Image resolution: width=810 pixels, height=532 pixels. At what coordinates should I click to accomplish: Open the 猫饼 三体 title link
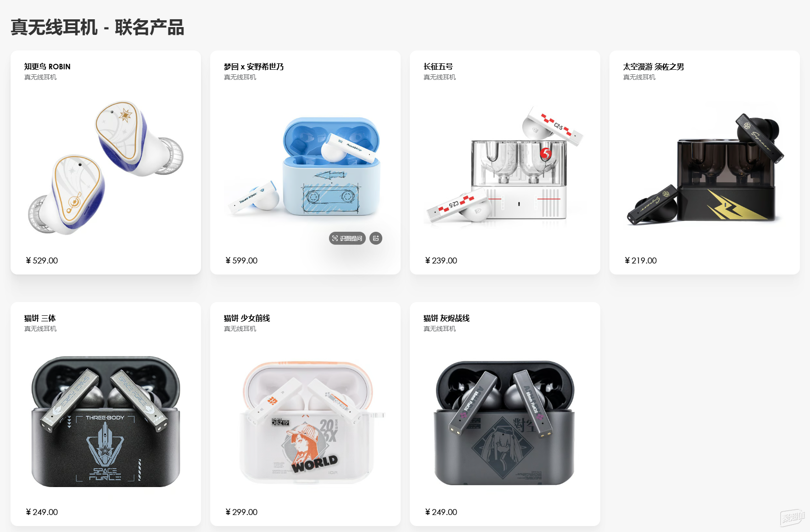40,318
